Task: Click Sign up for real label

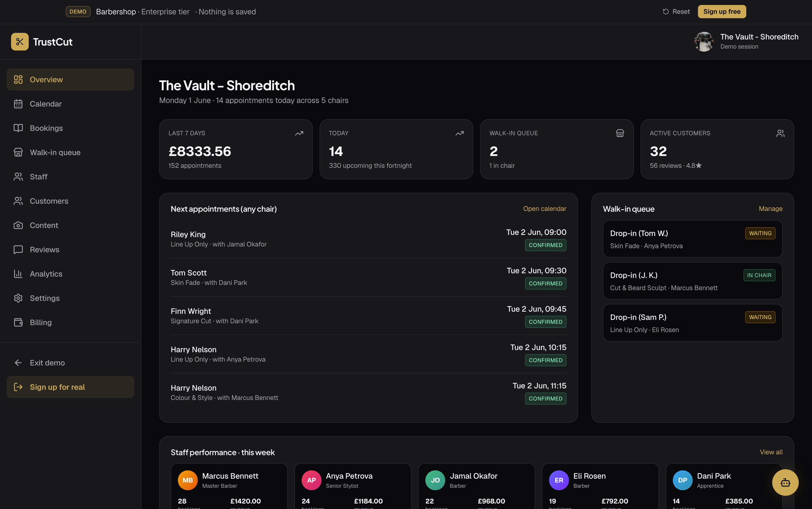Action: (57, 387)
